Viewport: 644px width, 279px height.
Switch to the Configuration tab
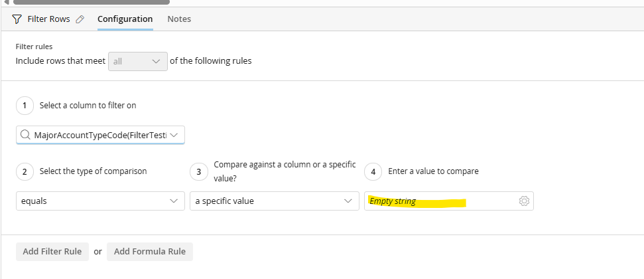pos(125,19)
